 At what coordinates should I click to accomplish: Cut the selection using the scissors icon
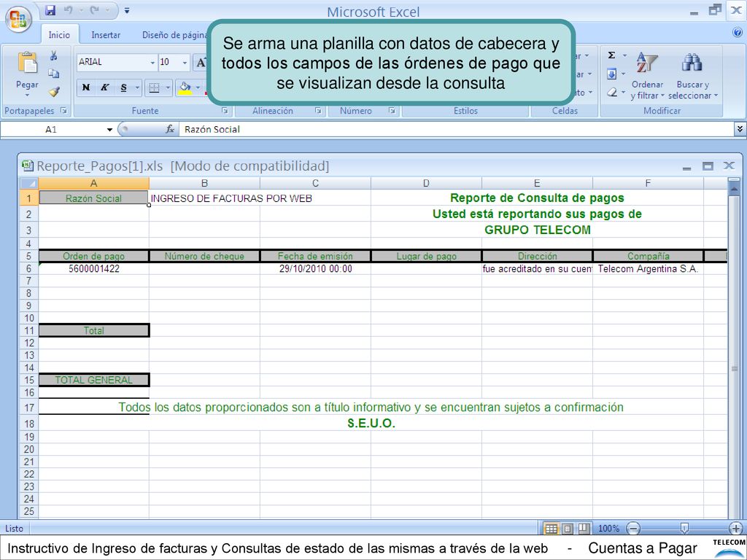point(54,56)
